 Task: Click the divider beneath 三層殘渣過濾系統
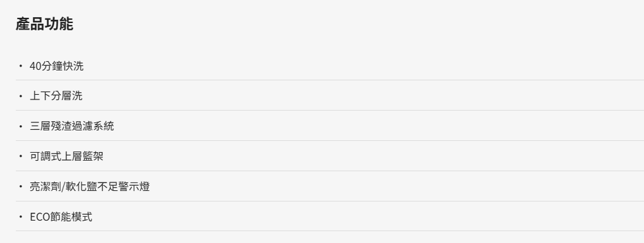(x=330, y=140)
